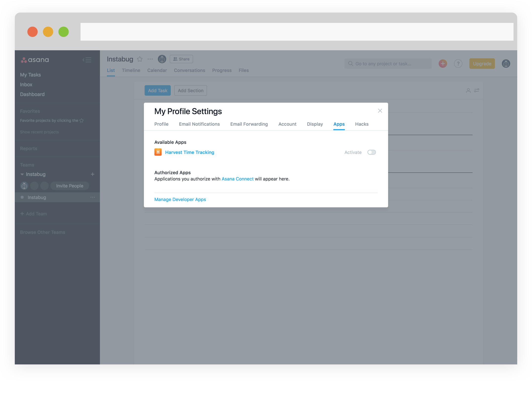Viewport: 532px width, 394px height.
Task: Open Reports section in sidebar
Action: pos(29,149)
